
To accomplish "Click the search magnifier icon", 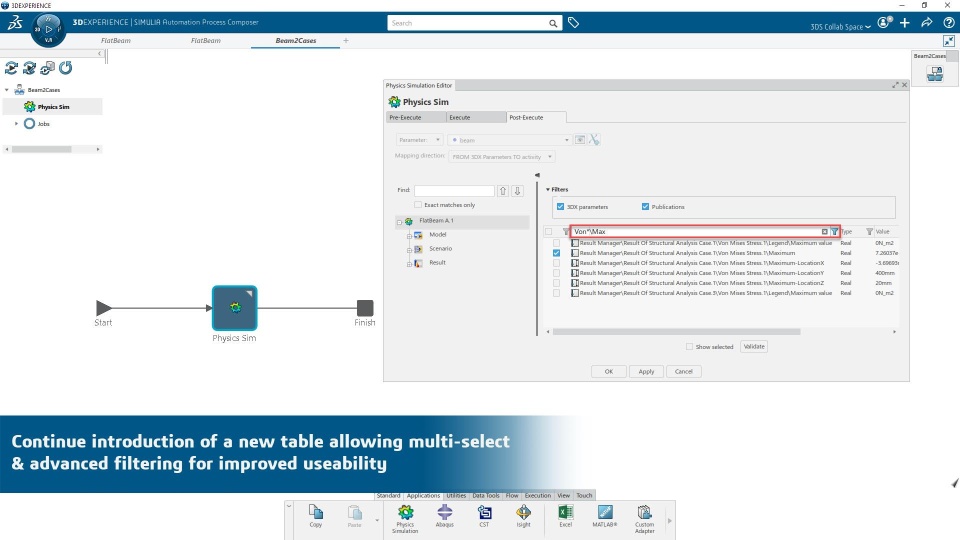I will (x=553, y=23).
